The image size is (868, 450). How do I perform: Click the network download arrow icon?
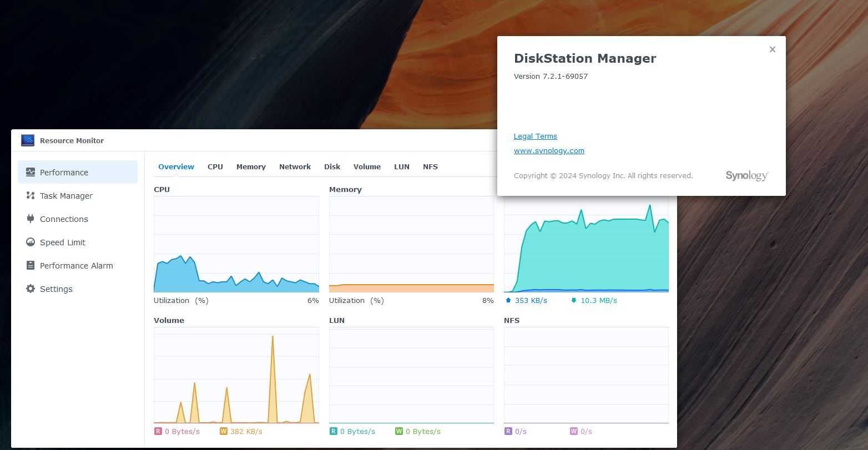coord(574,300)
